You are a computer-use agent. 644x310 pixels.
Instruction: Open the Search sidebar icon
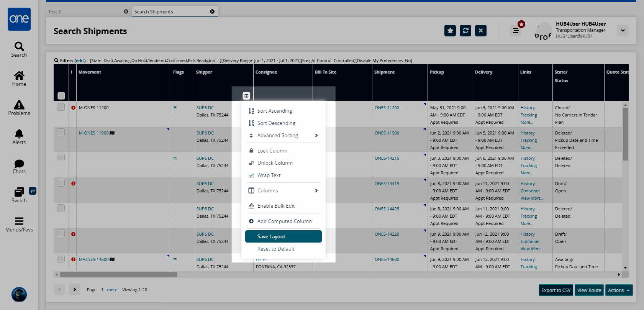tap(19, 49)
